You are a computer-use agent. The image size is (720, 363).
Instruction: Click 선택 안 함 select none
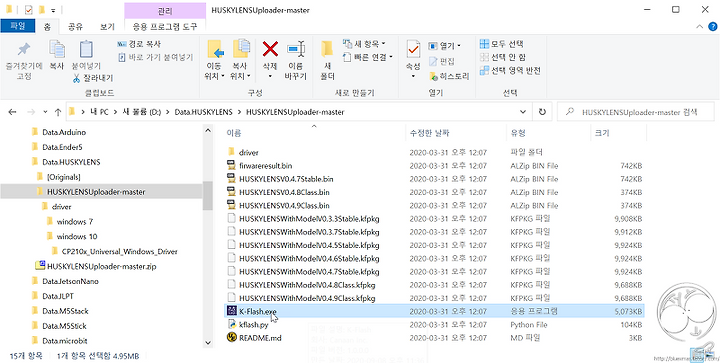[x=503, y=57]
